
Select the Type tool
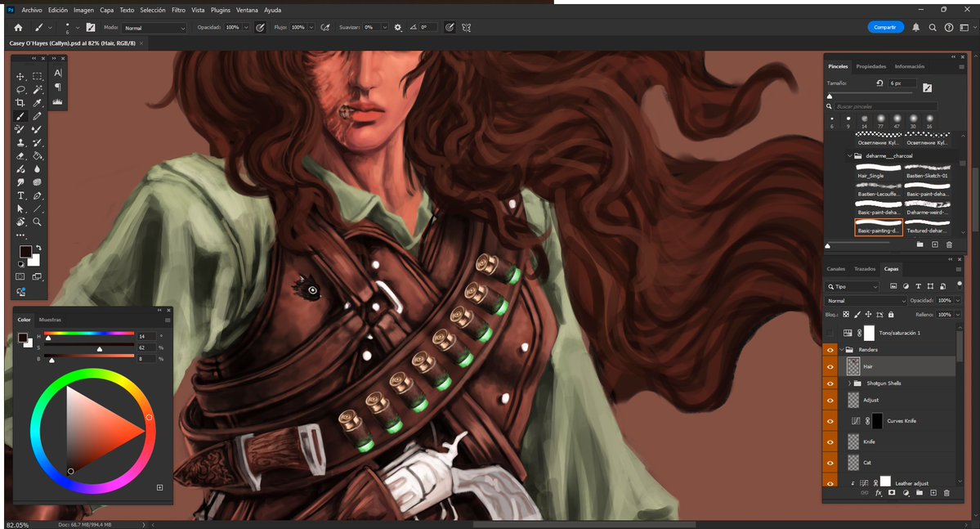20,195
